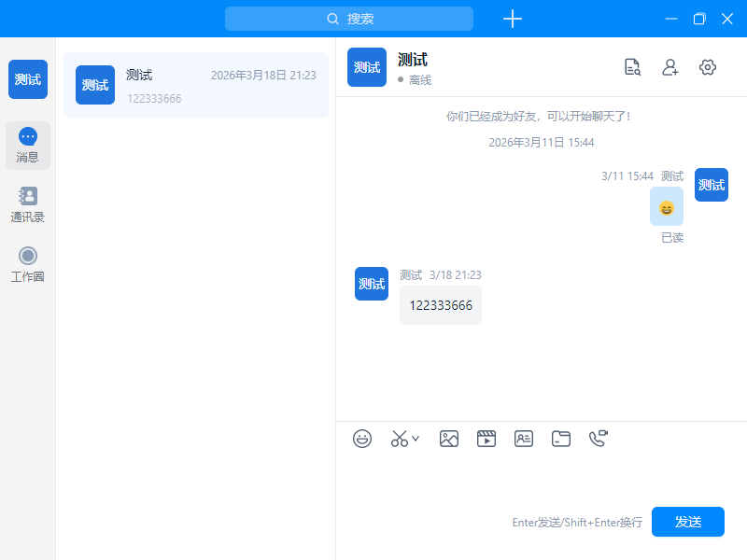
Task: Click the plus button in the title bar
Action: click(x=513, y=19)
